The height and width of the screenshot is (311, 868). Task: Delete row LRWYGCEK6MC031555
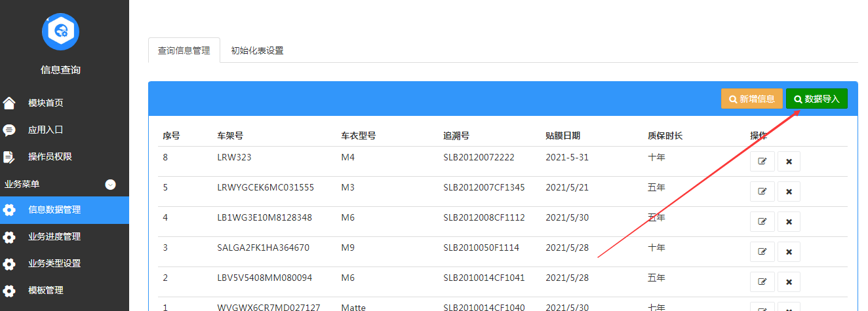coord(789,191)
